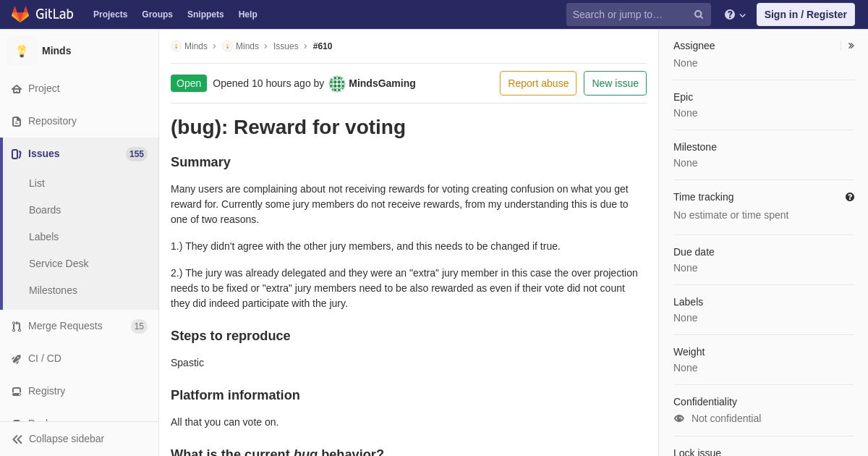The image size is (868, 456).
Task: Click the search magnifier icon
Action: pos(699,14)
